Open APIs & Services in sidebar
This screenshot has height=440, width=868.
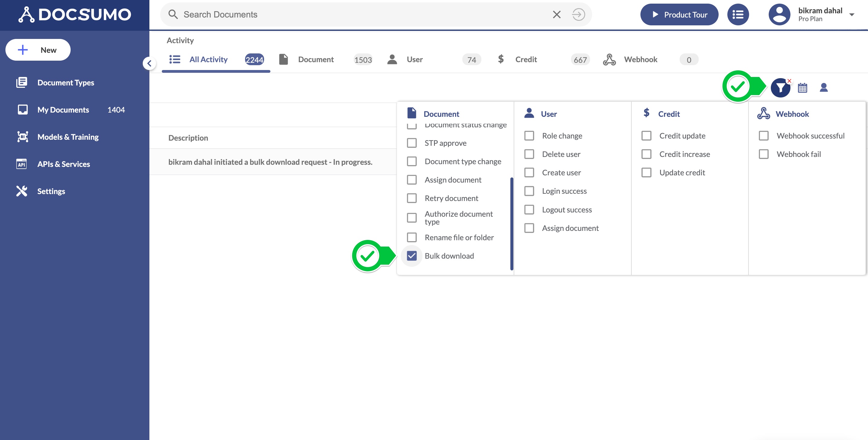click(64, 164)
